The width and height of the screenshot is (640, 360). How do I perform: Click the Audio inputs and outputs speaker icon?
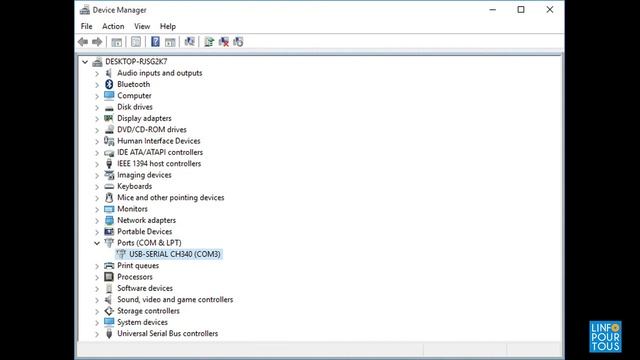(109, 73)
